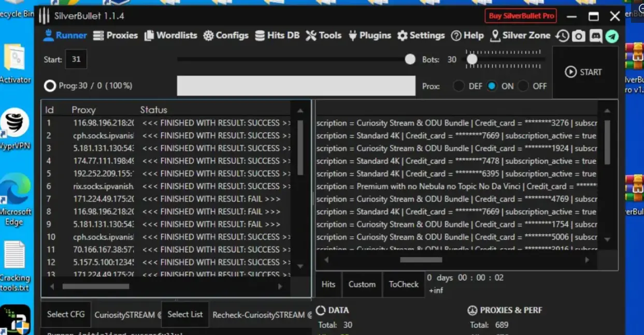Click the elapsed time text 0 days 00:00:02
644x335 pixels.
pyautogui.click(x=465, y=277)
